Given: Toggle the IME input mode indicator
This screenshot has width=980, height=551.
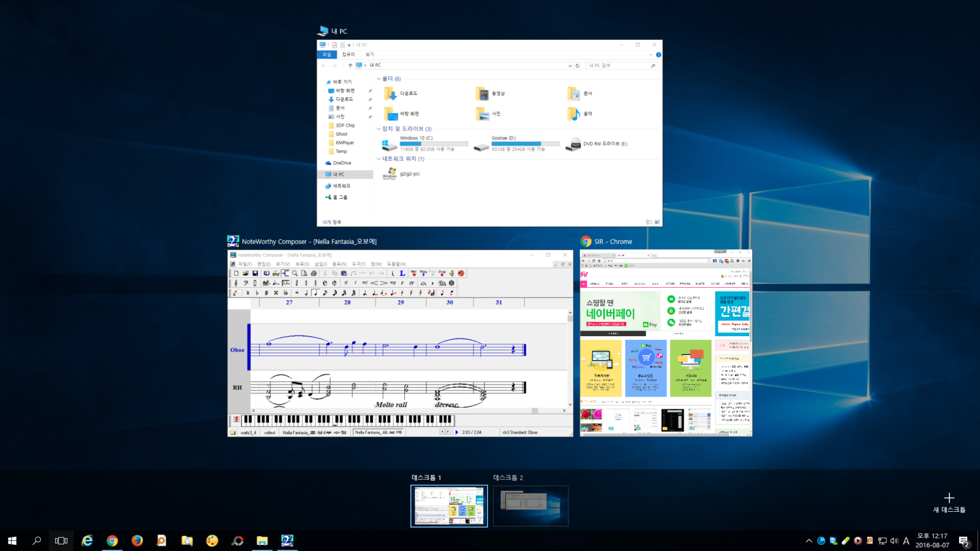Looking at the screenshot, I should [906, 541].
